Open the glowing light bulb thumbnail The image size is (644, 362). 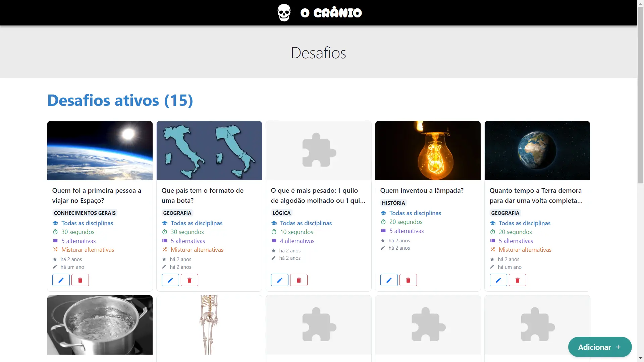[x=428, y=150]
